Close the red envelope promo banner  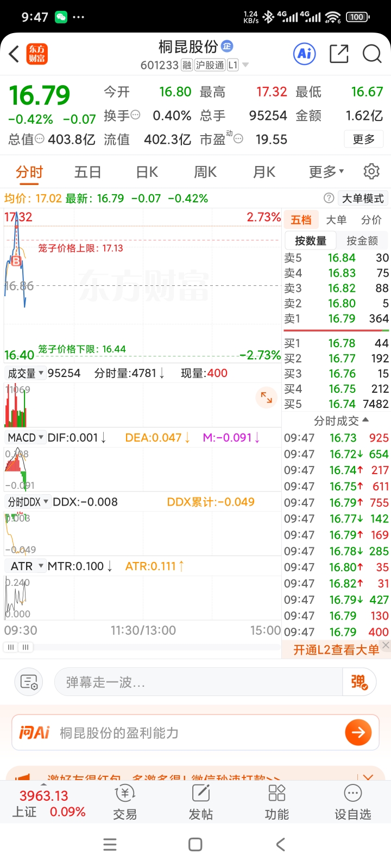pos(368,777)
